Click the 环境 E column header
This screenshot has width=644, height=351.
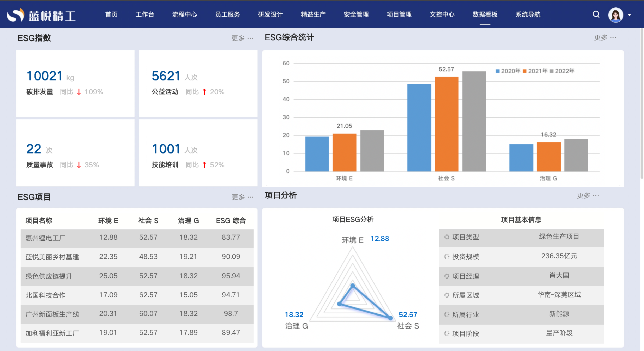108,221
